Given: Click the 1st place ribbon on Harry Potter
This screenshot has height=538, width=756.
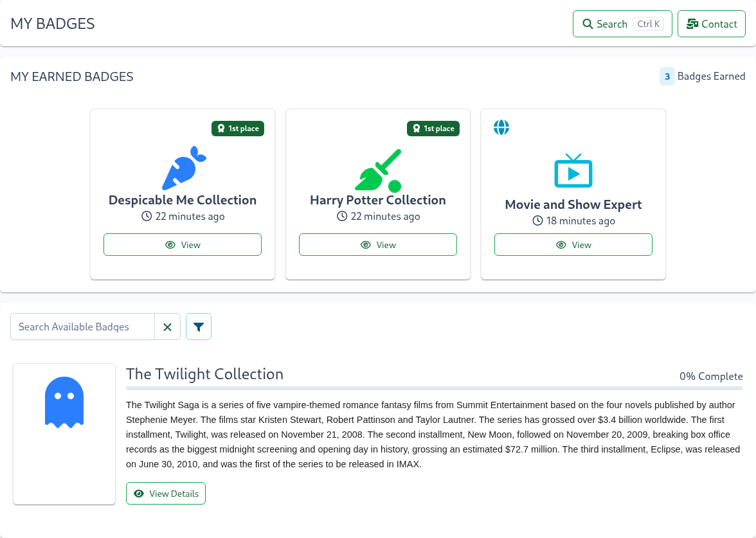Looking at the screenshot, I should (433, 129).
